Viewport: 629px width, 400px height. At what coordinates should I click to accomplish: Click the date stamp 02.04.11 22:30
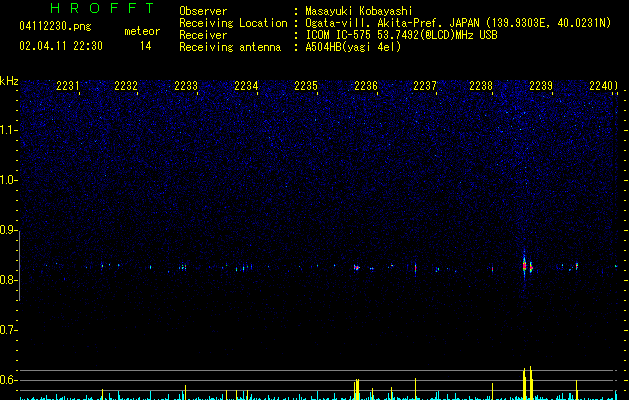pyautogui.click(x=61, y=46)
